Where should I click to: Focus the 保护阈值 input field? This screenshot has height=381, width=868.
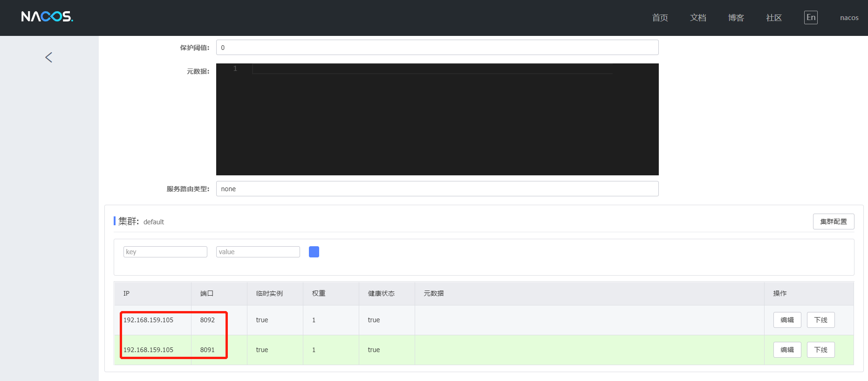click(x=437, y=48)
